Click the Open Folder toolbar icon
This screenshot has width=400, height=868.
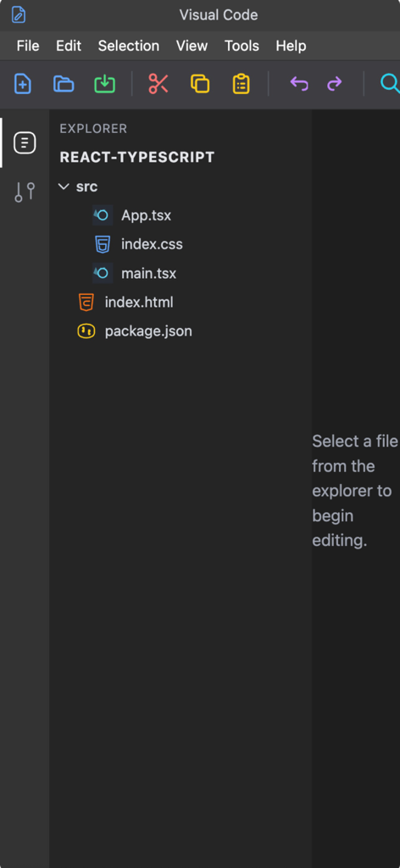(64, 84)
